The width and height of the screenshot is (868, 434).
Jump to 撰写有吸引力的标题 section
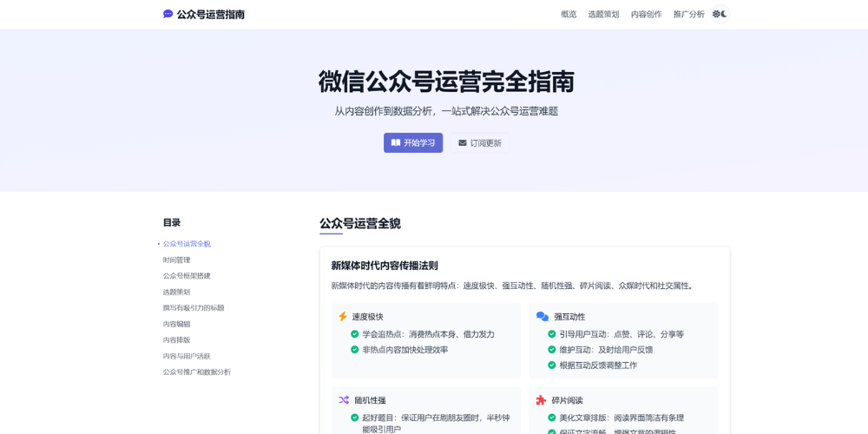pos(194,308)
